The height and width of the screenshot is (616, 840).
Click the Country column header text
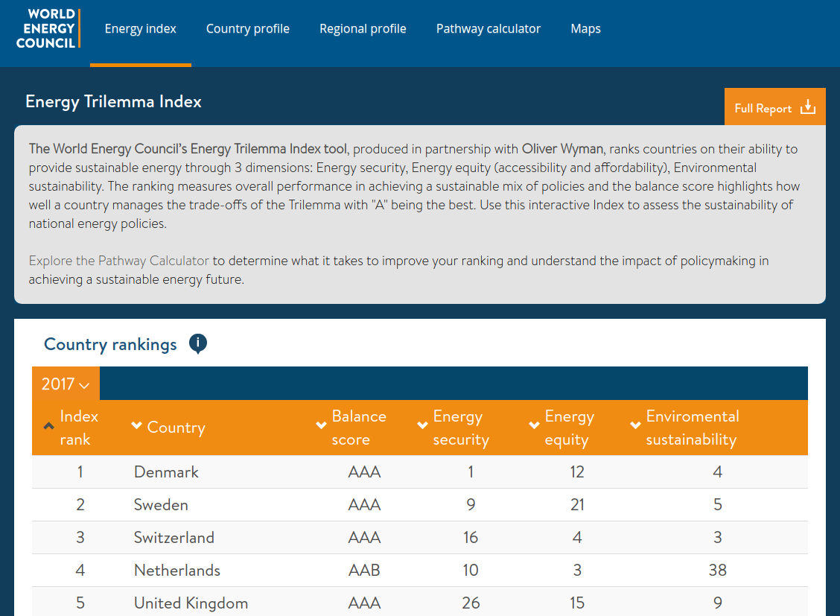tap(176, 428)
